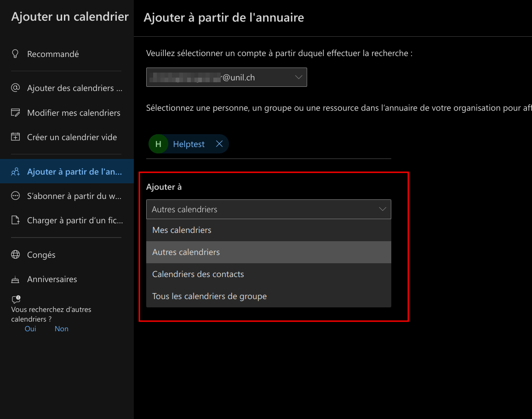
Task: Click the @ icon for adding calendars
Action: (x=16, y=88)
